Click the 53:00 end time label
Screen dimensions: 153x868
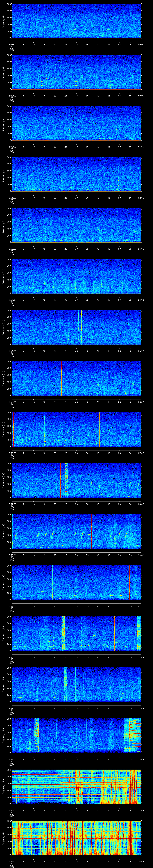click(x=141, y=249)
